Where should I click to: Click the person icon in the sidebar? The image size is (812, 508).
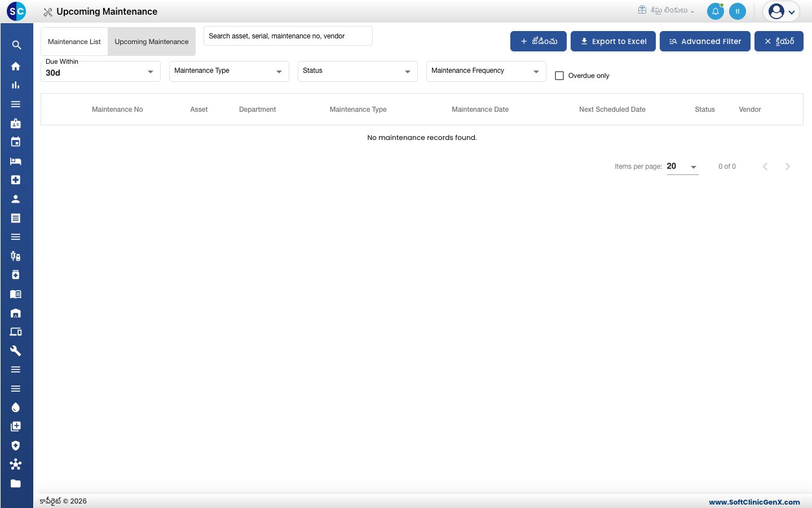click(x=16, y=199)
